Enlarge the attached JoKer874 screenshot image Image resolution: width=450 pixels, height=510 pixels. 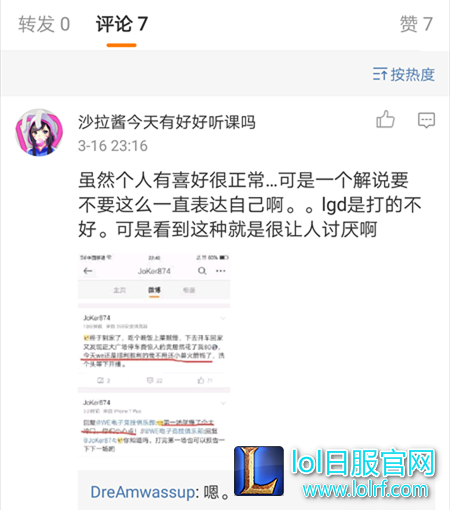154,356
